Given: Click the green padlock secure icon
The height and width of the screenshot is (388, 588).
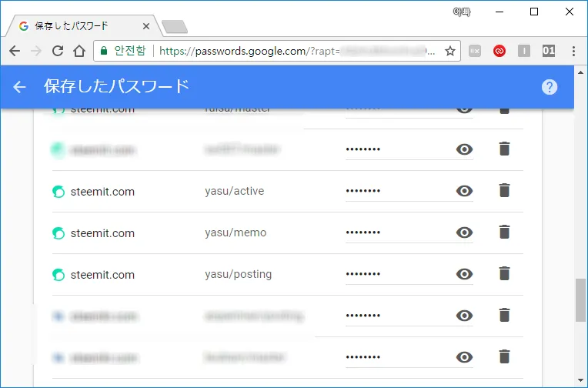Looking at the screenshot, I should (x=104, y=51).
